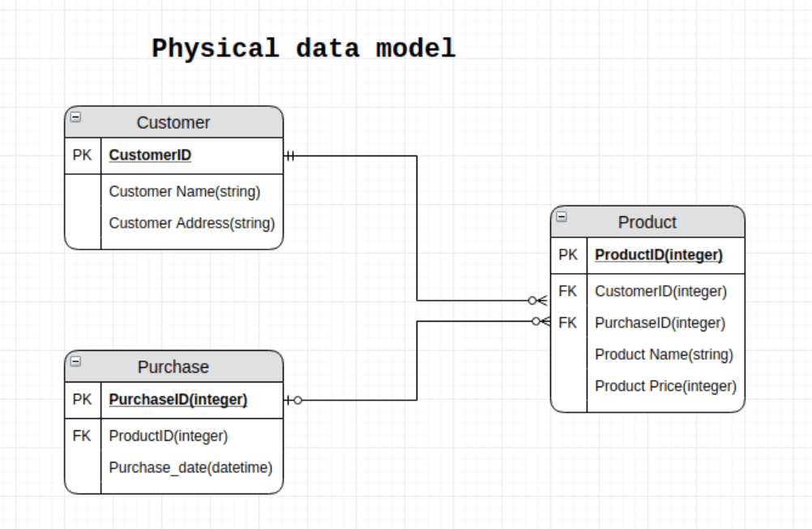The height and width of the screenshot is (529, 812).
Task: Click the lower crow's foot marker at Product
Action: coord(541,322)
